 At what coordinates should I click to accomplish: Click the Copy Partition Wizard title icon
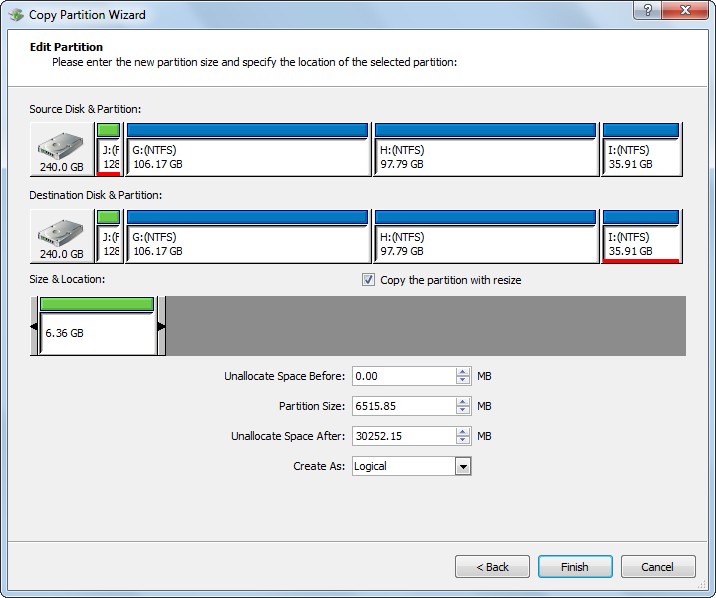coord(16,15)
